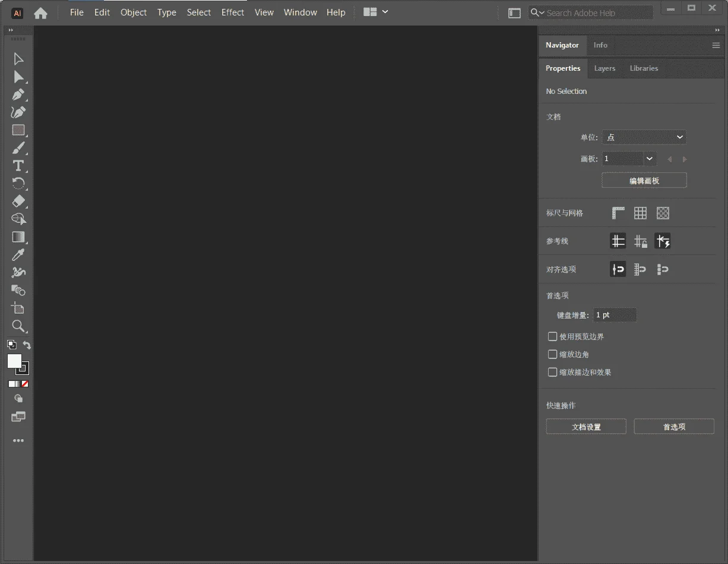The height and width of the screenshot is (564, 728).
Task: Open the 单位 units dropdown
Action: [x=644, y=137]
